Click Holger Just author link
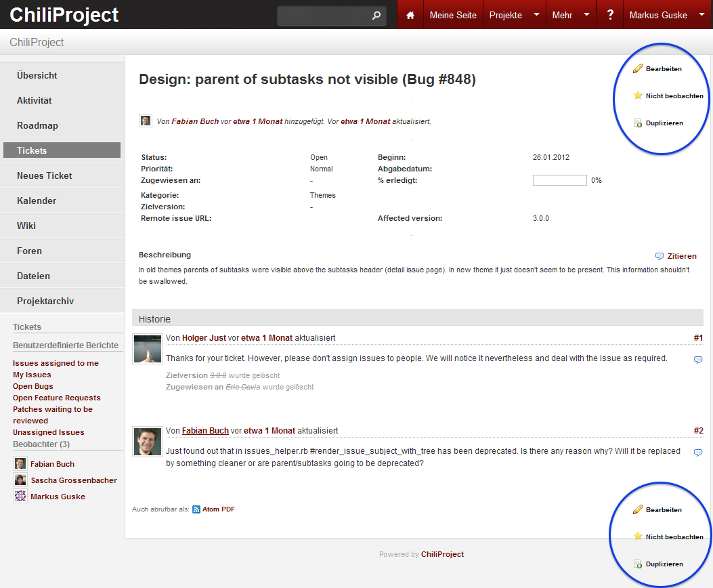The height and width of the screenshot is (588, 713). click(x=204, y=338)
